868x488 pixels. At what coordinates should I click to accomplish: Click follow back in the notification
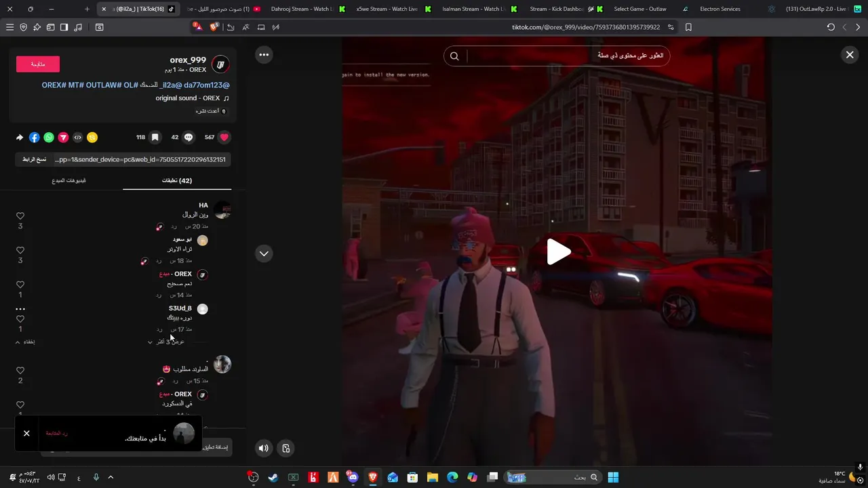point(57,433)
